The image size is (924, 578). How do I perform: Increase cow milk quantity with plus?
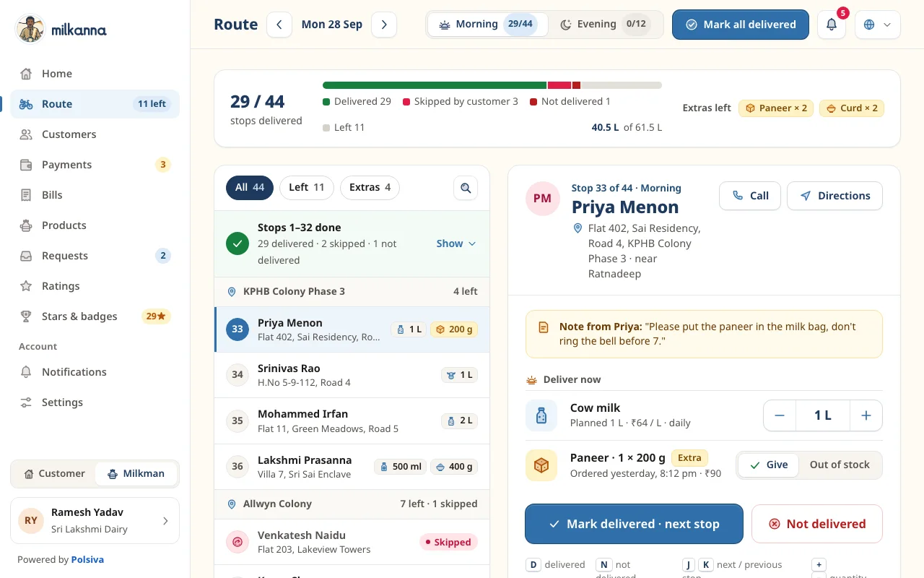click(x=866, y=415)
